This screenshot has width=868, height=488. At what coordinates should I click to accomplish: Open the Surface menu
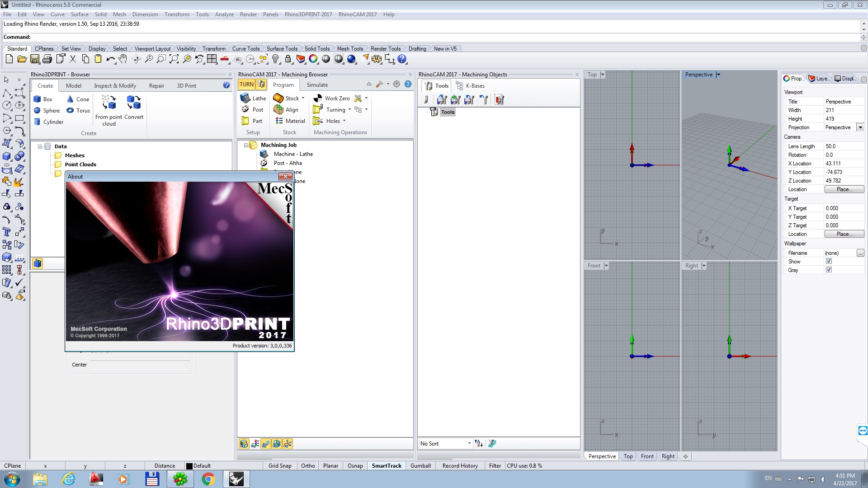pos(80,14)
